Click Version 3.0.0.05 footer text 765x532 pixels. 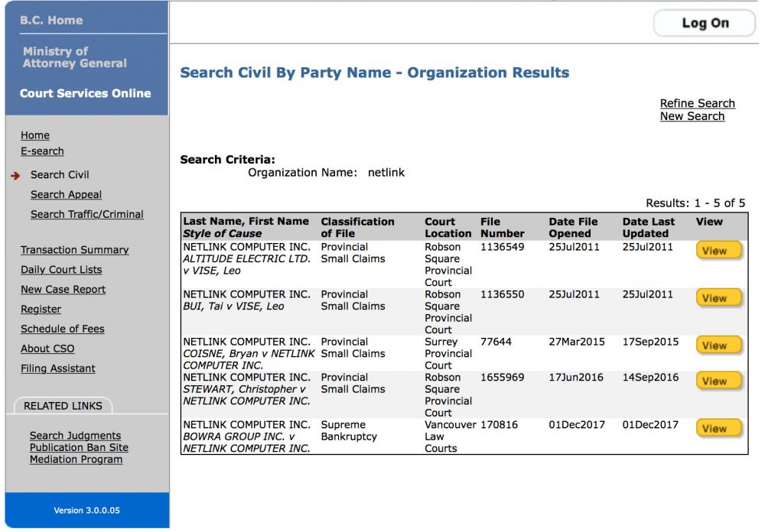pyautogui.click(x=87, y=510)
